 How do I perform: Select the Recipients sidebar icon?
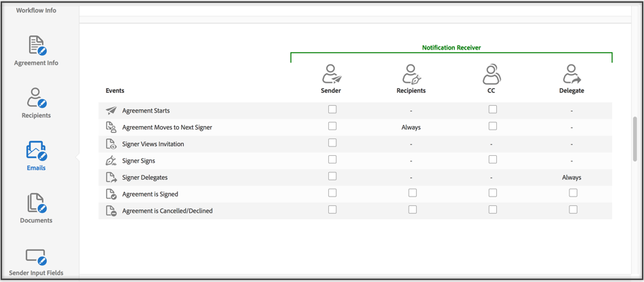[x=37, y=98]
